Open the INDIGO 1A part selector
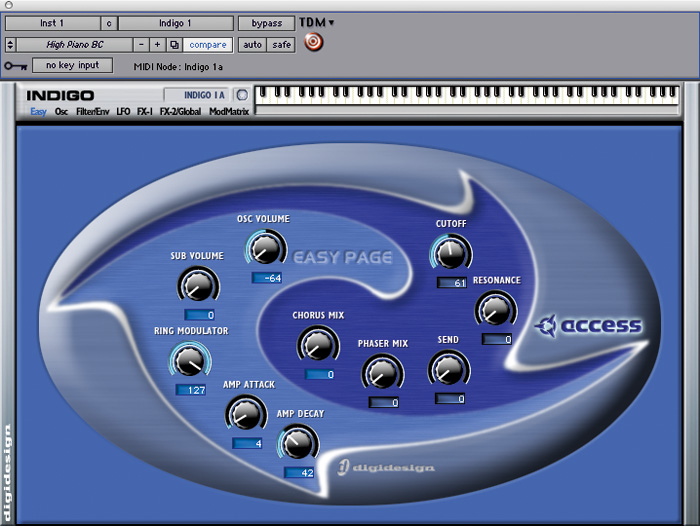700x526 pixels. [x=197, y=95]
